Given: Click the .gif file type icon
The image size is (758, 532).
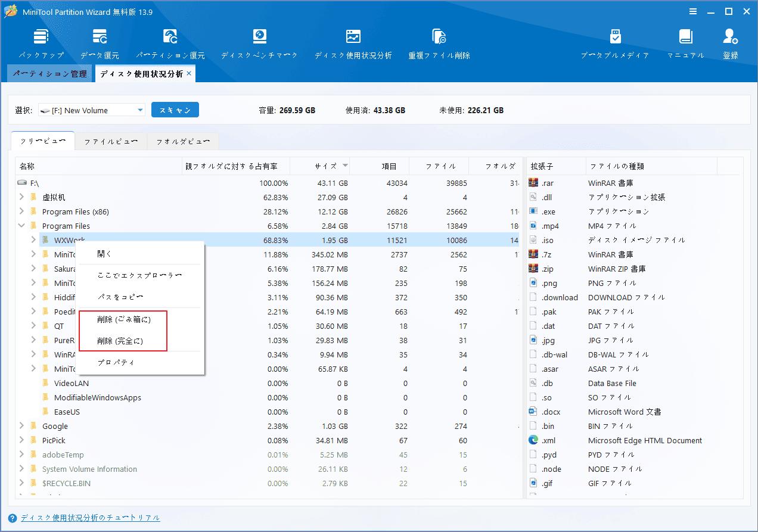Looking at the screenshot, I should tap(533, 483).
